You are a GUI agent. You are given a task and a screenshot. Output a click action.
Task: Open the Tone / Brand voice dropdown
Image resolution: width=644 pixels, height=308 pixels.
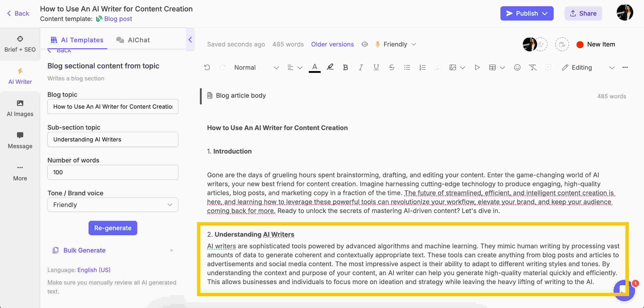coord(113,205)
